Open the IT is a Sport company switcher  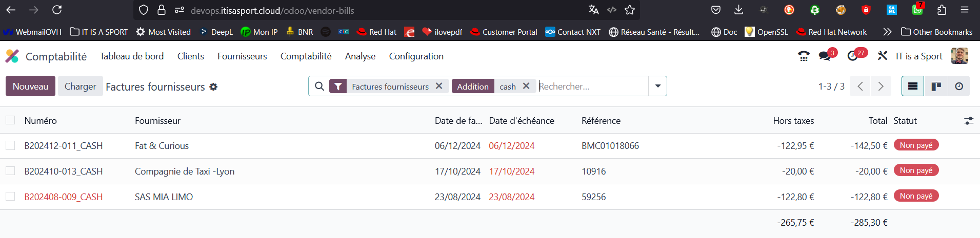[918, 56]
